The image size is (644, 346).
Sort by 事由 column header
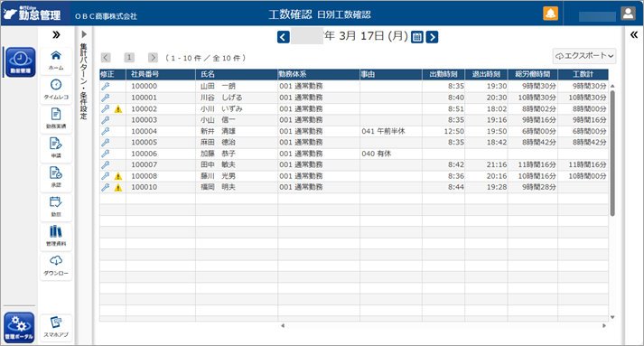[x=391, y=74]
